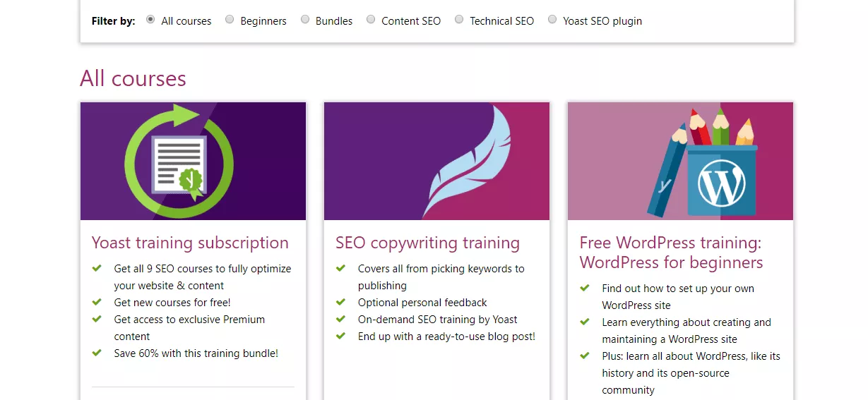This screenshot has width=868, height=400.
Task: Click text Get new courses for free!
Action: tap(172, 303)
